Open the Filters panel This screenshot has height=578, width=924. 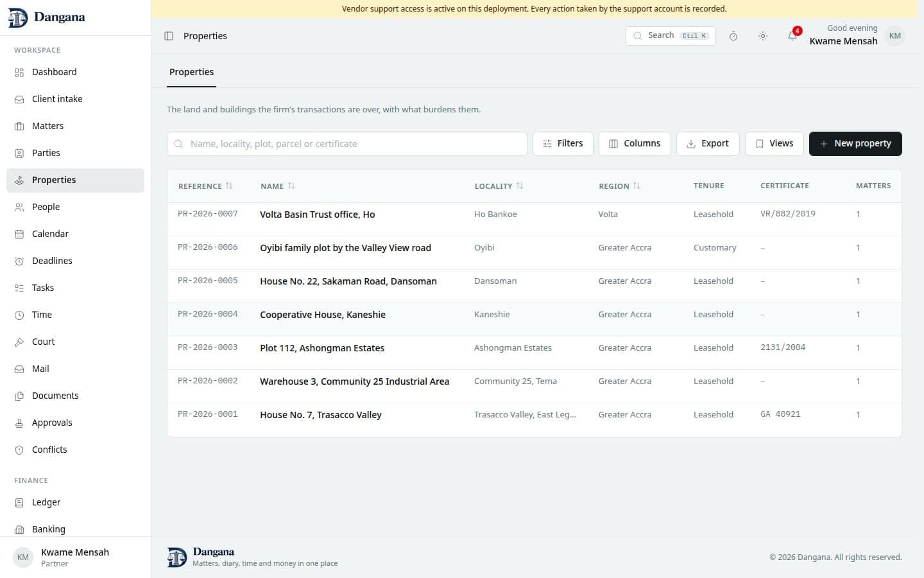tap(563, 144)
